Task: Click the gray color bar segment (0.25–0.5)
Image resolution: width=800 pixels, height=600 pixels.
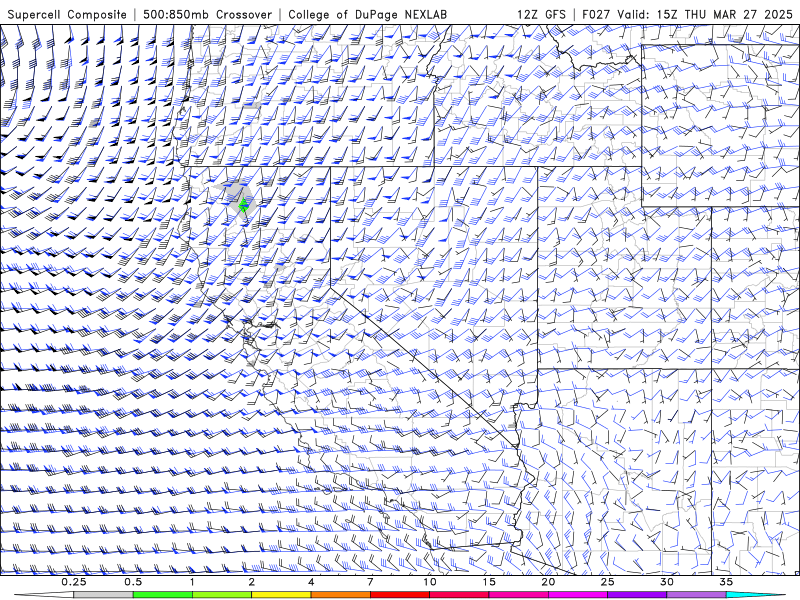Action: point(103,595)
